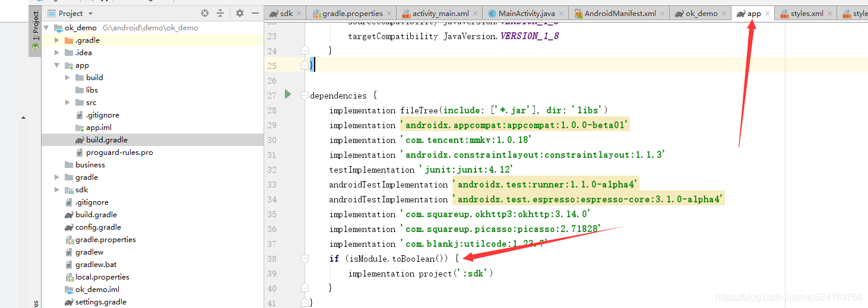
Task: Expand the top-level gradle folder arrow
Action: coord(57,177)
